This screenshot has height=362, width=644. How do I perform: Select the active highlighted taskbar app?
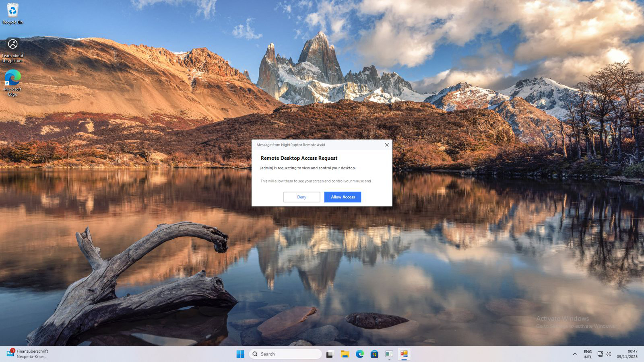tap(404, 354)
